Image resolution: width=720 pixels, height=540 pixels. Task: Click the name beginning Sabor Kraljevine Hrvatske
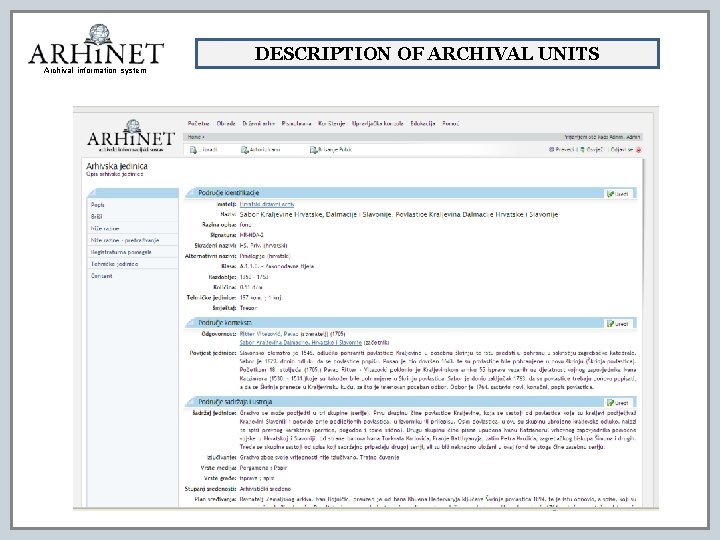click(x=399, y=214)
